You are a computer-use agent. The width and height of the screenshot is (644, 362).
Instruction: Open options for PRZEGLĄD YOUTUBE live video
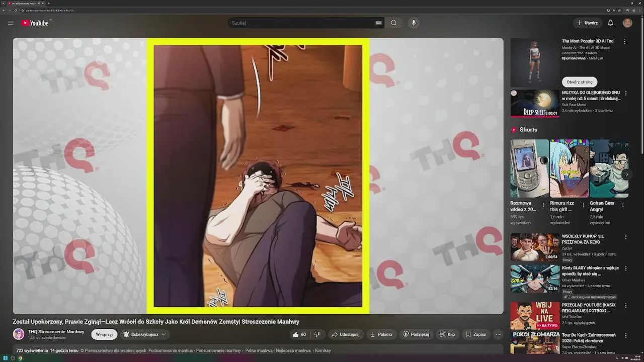pyautogui.click(x=626, y=306)
